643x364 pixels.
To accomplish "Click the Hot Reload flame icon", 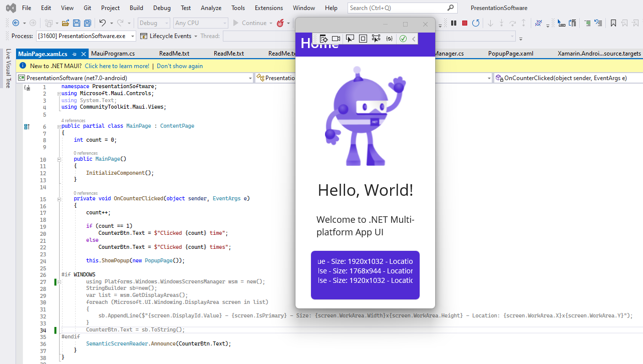I will point(280,23).
